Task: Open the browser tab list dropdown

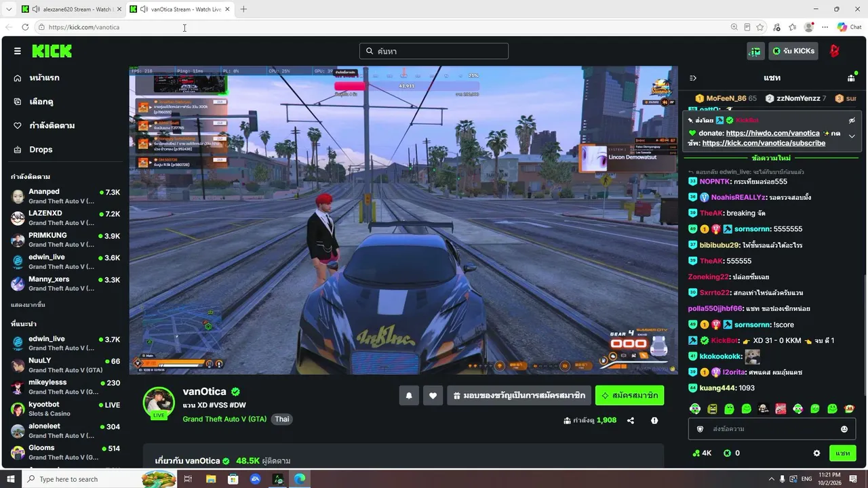Action: click(x=9, y=9)
